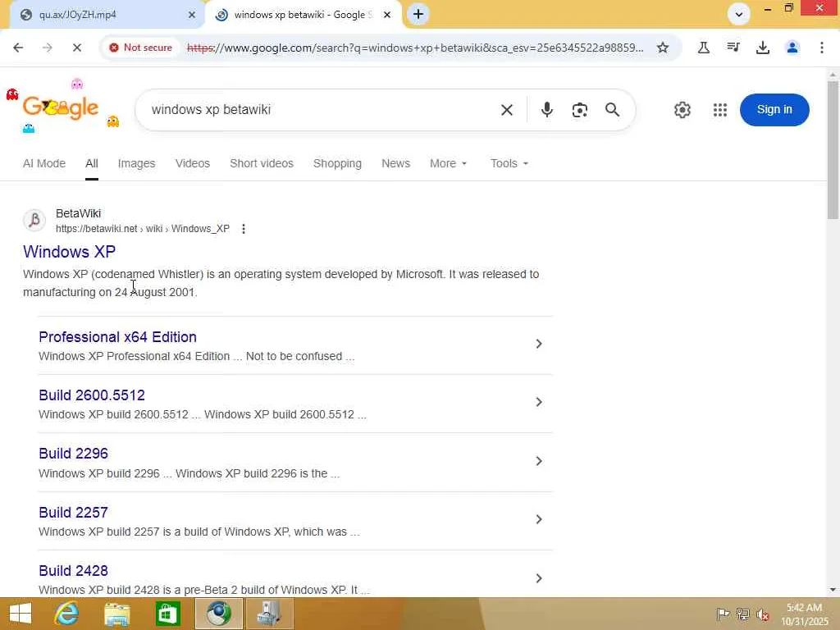Open the Windows Start button
The height and width of the screenshot is (630, 840).
(21, 614)
